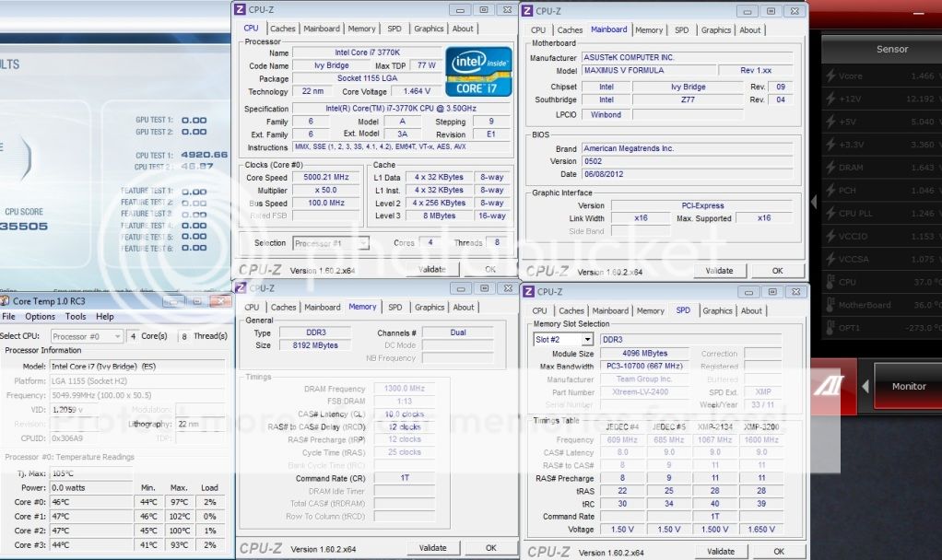Viewport: 942px width, 560px height.
Task: Open About tab in the processor CPU-Z window
Action: click(x=463, y=29)
